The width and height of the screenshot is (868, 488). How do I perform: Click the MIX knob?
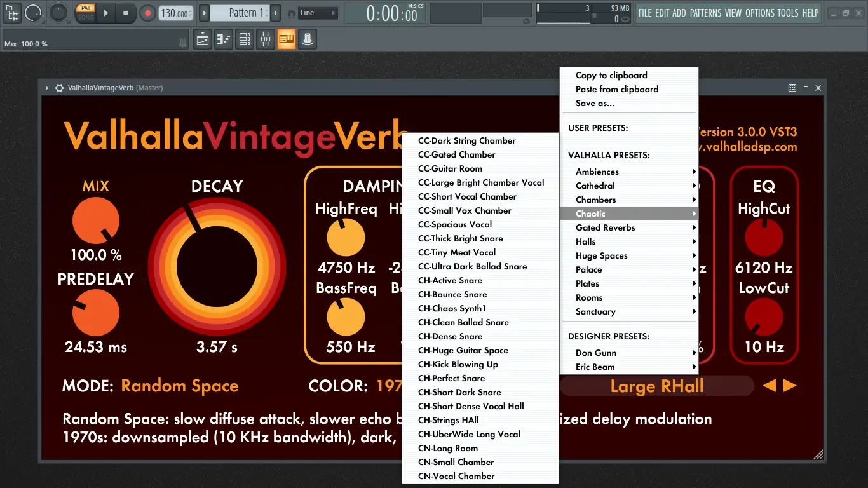96,221
